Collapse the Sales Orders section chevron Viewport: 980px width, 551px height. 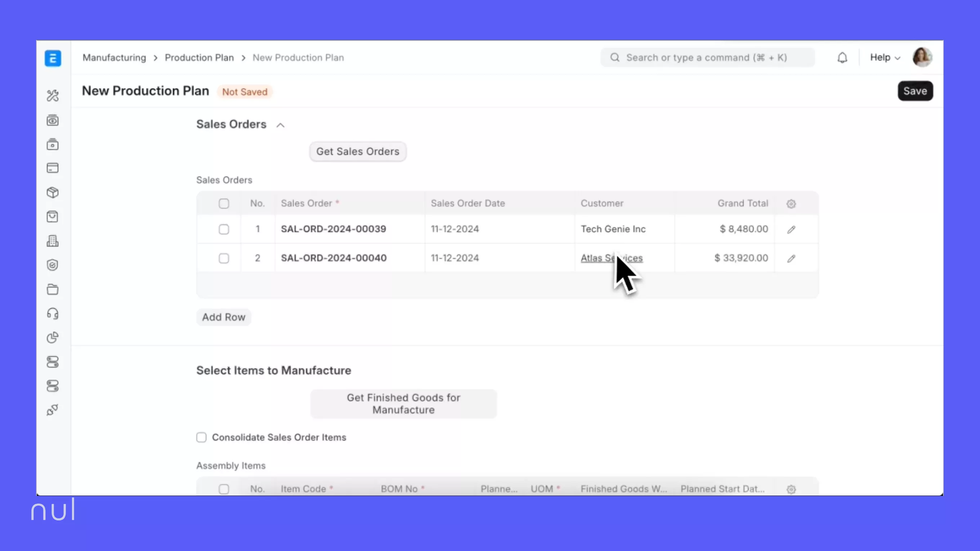click(x=280, y=125)
